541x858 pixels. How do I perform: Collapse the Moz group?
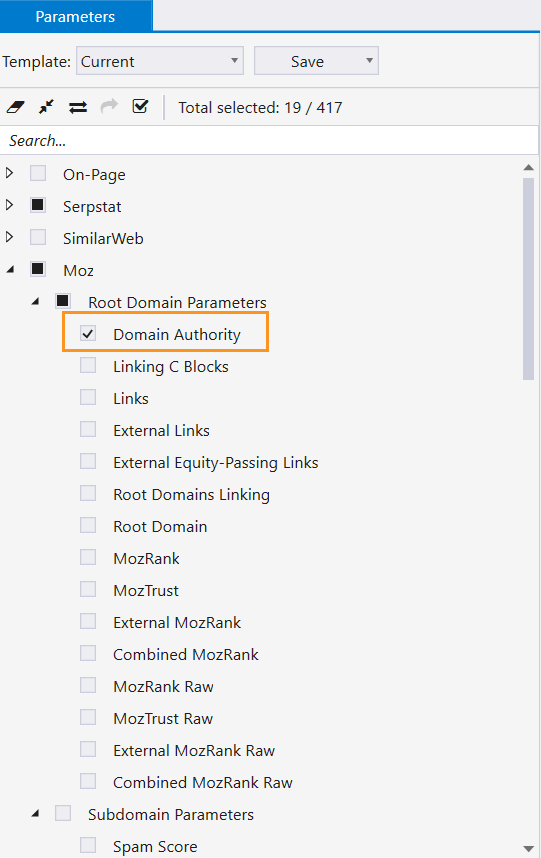[x=10, y=269]
